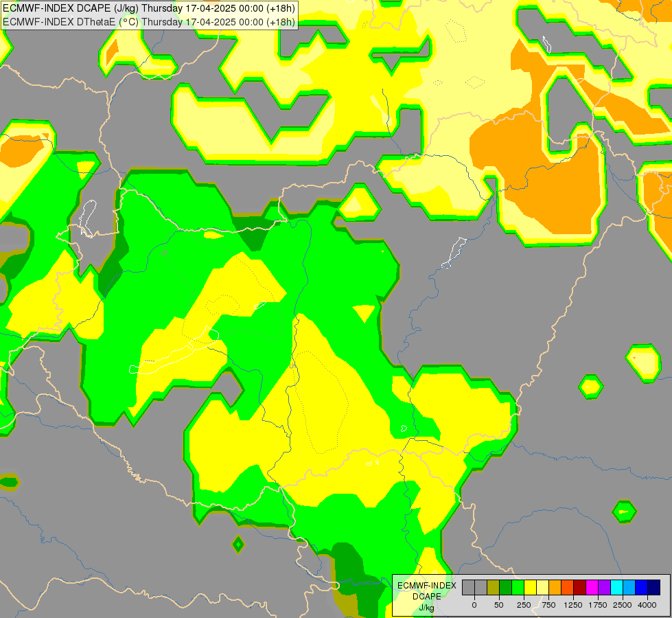This screenshot has width=672, height=618.
Task: Pick the bright green legend swatch
Action: coord(518,587)
